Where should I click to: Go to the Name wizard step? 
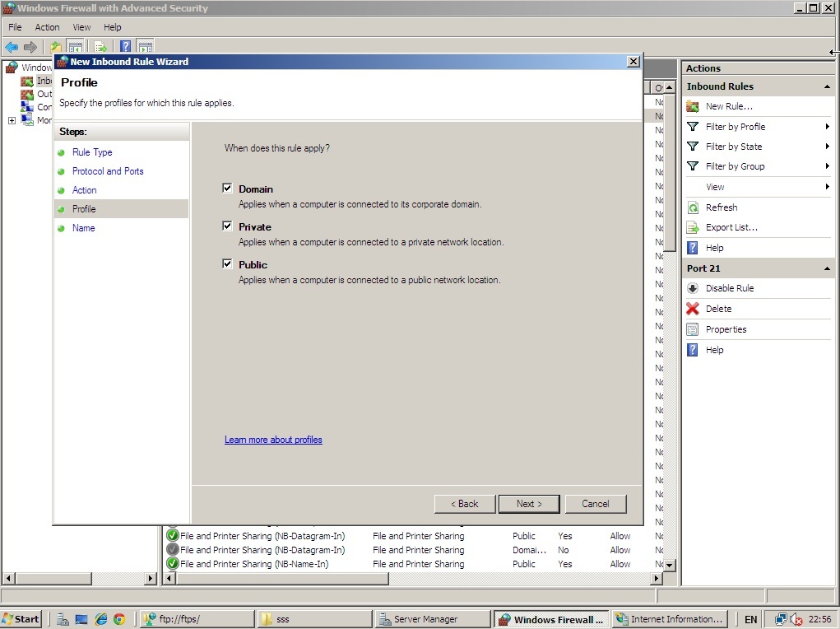(x=84, y=228)
